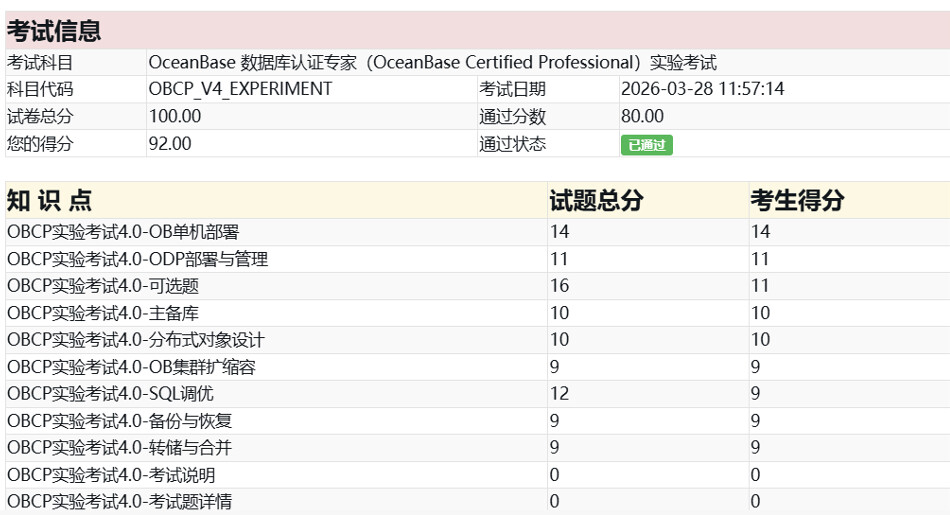This screenshot has width=950, height=515.
Task: Click the exam date 2026-03-28 11:57:14
Action: (702, 89)
